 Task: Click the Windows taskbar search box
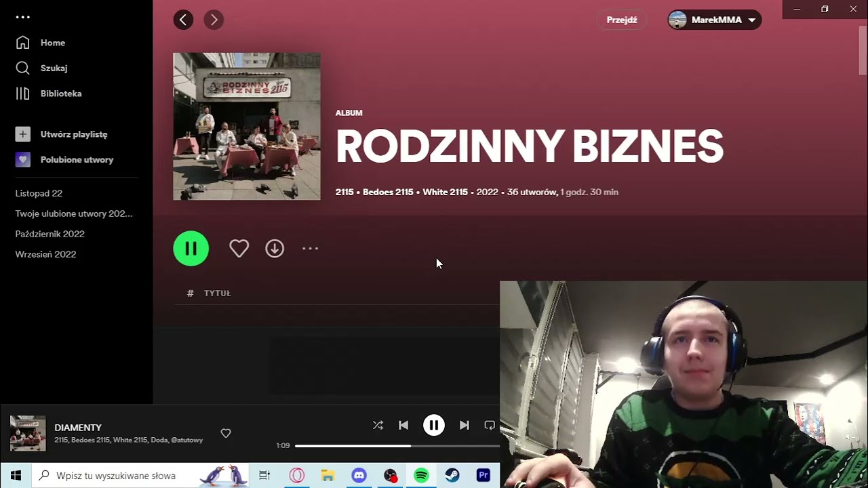pyautogui.click(x=140, y=475)
